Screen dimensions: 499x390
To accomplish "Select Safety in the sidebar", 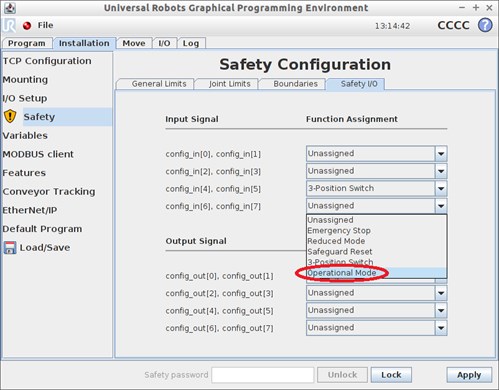I will coord(67,117).
